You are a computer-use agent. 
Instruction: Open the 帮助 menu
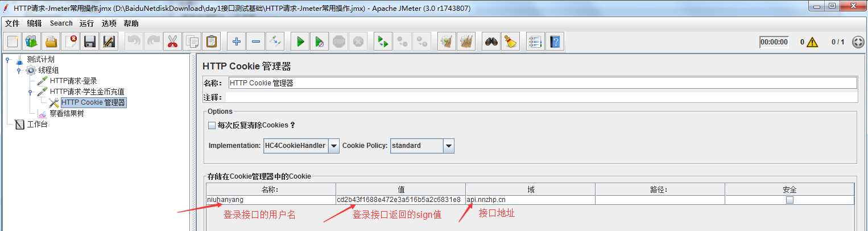point(131,23)
